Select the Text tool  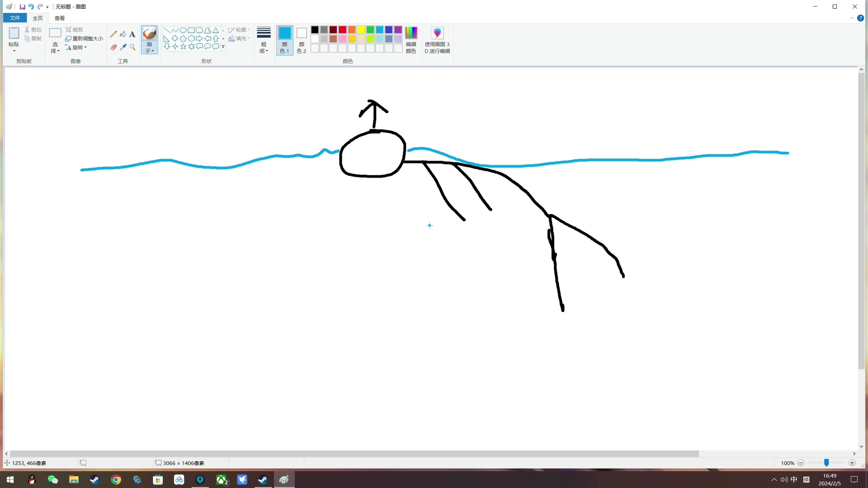point(132,34)
